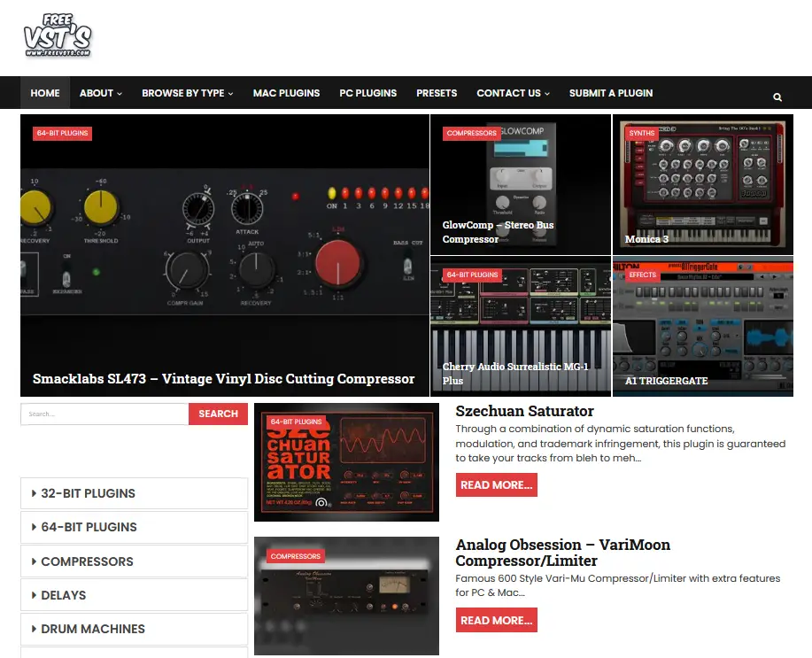Expand the BROWSE BY TYPE dropdown
Screen dimensions: 812x658
point(188,93)
